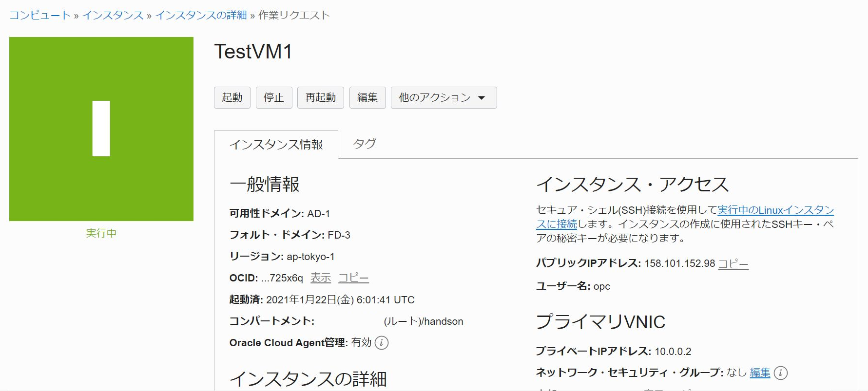Open the 他のアクション dropdown menu
Screen dimensions: 868x391
(444, 98)
